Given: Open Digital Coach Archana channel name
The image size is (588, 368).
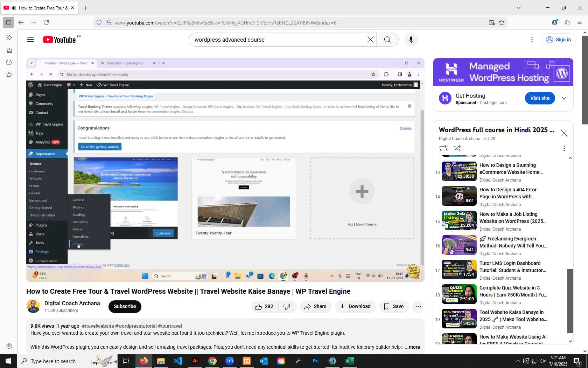Looking at the screenshot, I should tap(72, 303).
